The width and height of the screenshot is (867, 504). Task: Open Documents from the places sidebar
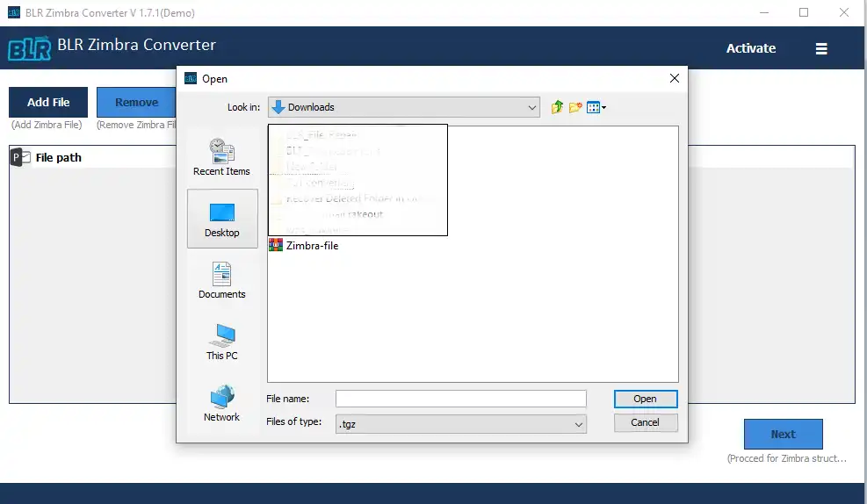(221, 281)
